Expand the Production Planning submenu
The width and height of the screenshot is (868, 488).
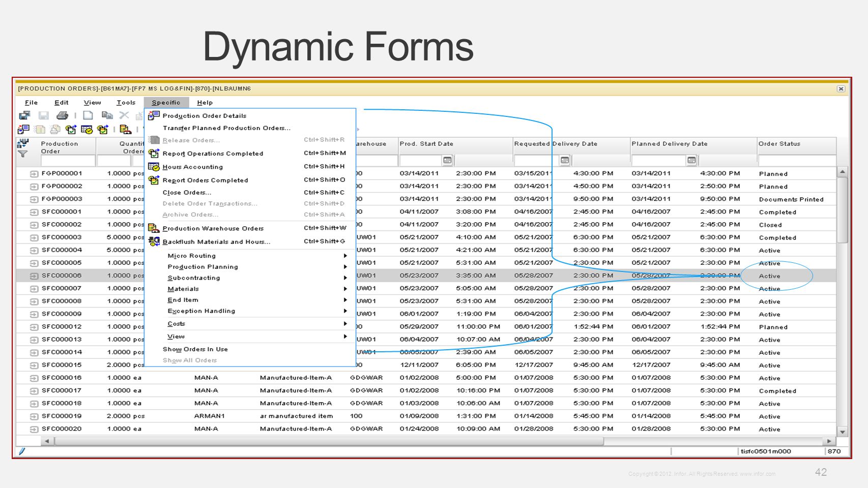coord(345,267)
